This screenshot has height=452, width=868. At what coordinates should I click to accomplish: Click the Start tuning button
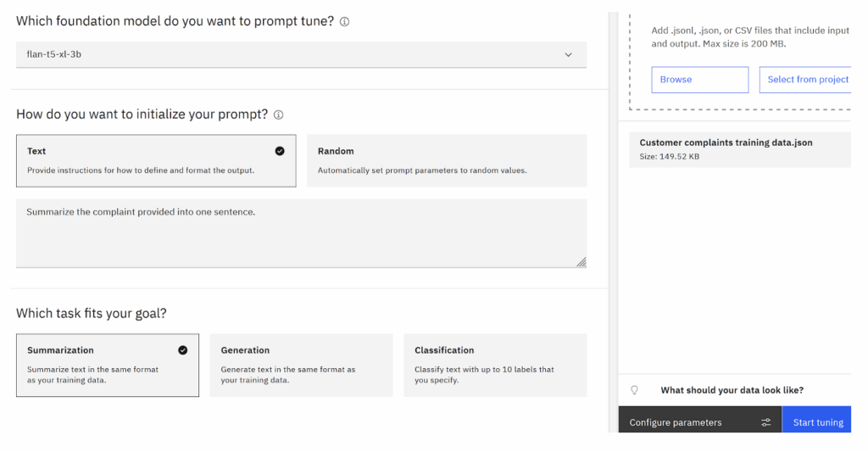[816, 419]
